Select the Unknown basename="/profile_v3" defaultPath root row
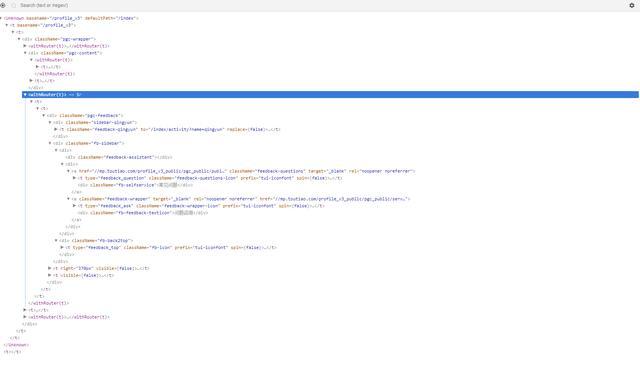This screenshot has width=640, height=371. pos(71,18)
